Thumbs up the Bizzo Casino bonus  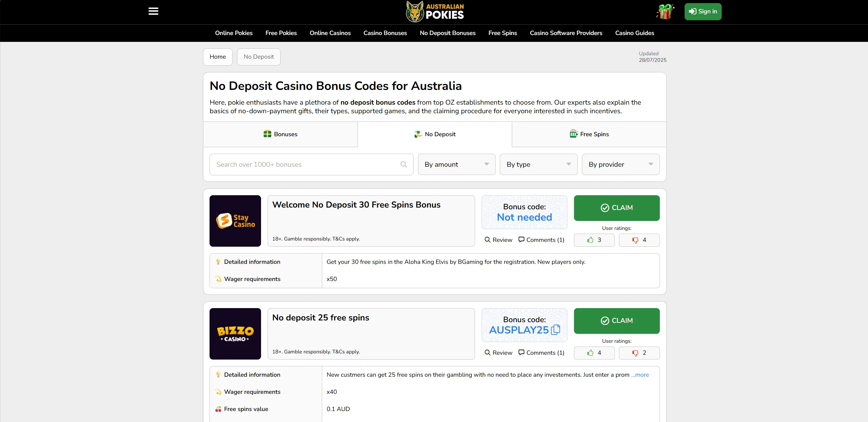pyautogui.click(x=594, y=353)
